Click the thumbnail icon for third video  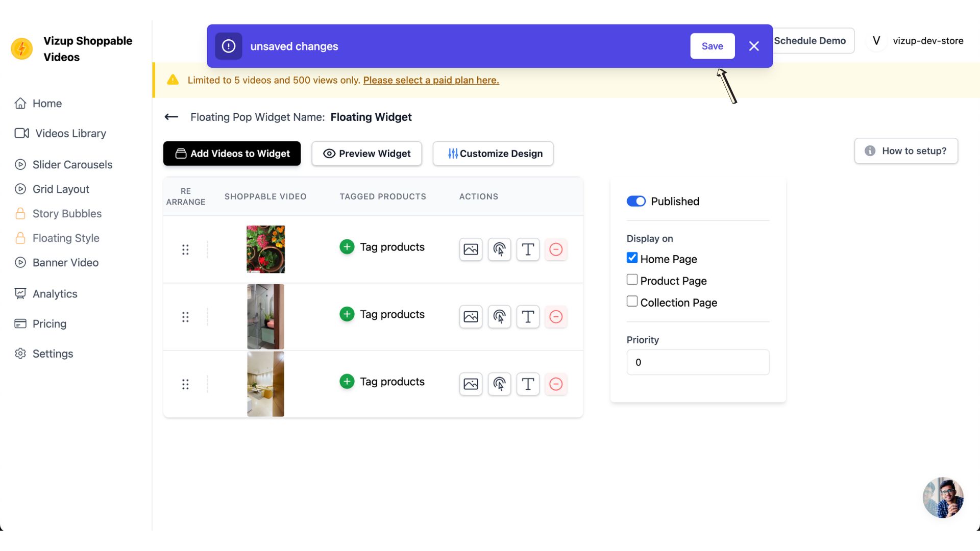point(471,384)
